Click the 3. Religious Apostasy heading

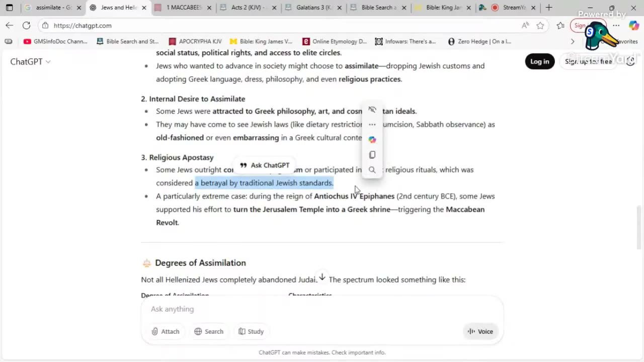pyautogui.click(x=177, y=157)
